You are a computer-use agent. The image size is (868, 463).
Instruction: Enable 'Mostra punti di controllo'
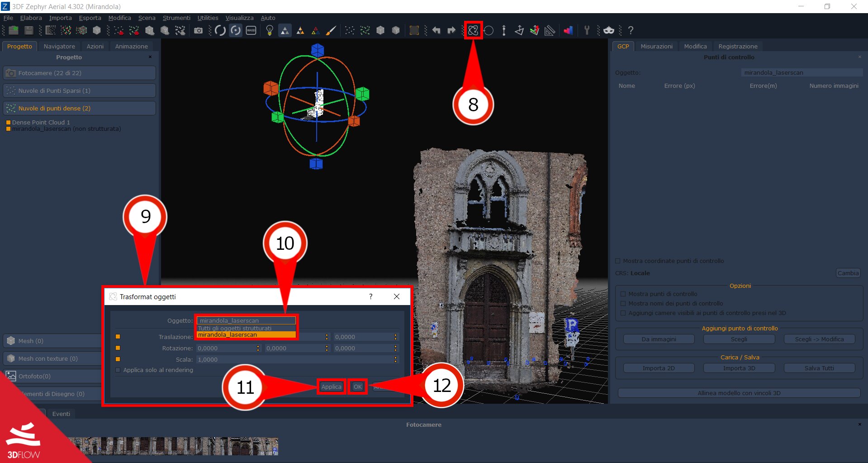(623, 294)
